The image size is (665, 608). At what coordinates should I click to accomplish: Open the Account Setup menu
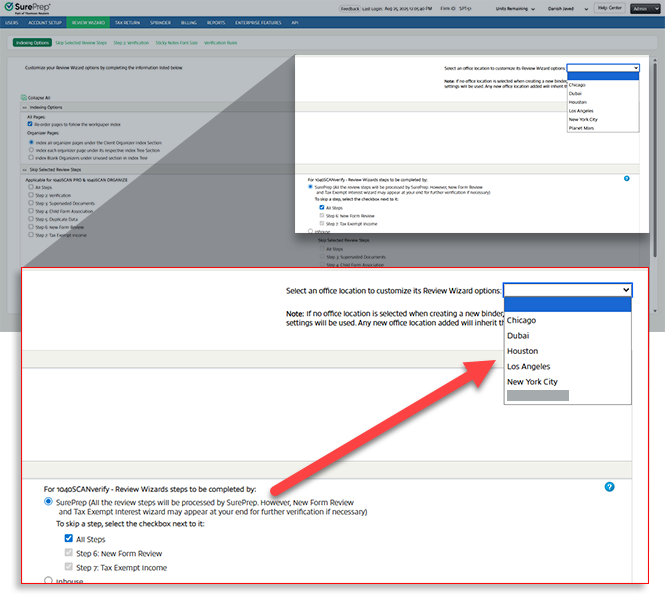[45, 22]
